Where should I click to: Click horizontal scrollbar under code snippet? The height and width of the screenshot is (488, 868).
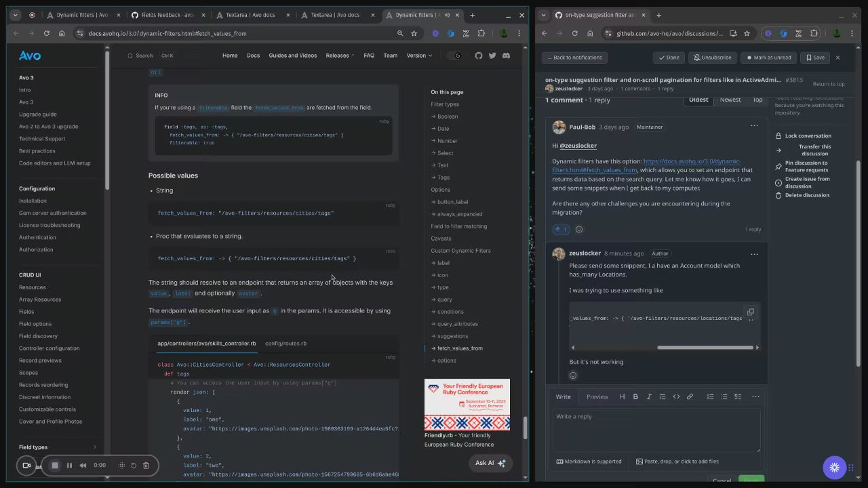pyautogui.click(x=705, y=348)
